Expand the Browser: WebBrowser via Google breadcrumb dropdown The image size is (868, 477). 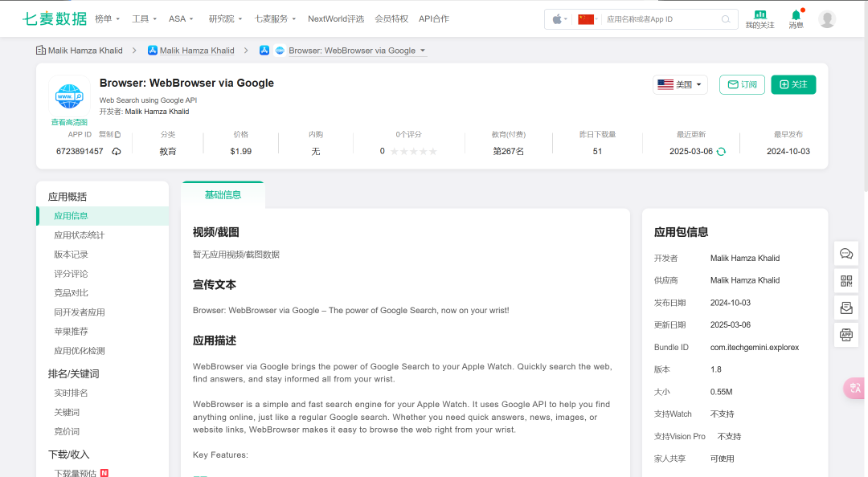click(x=357, y=51)
